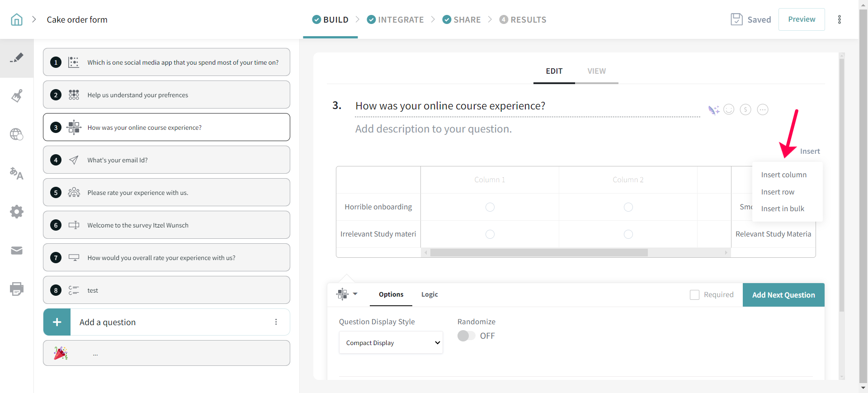Click the home icon in the breadcrumb
This screenshot has width=868, height=393.
pyautogui.click(x=17, y=19)
